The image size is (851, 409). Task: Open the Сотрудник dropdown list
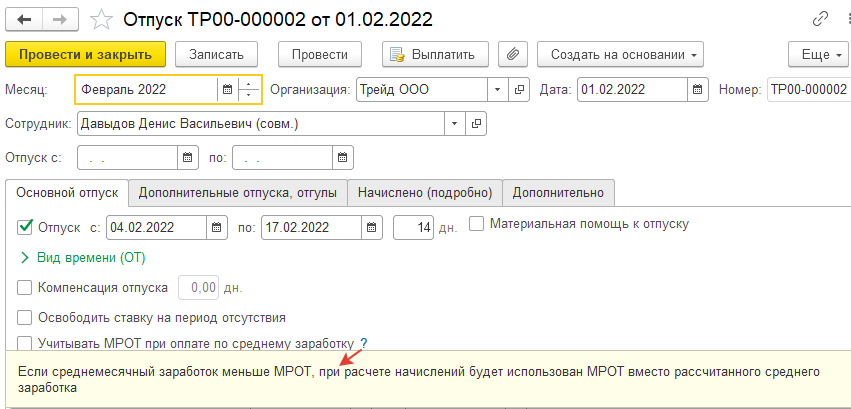coord(455,124)
